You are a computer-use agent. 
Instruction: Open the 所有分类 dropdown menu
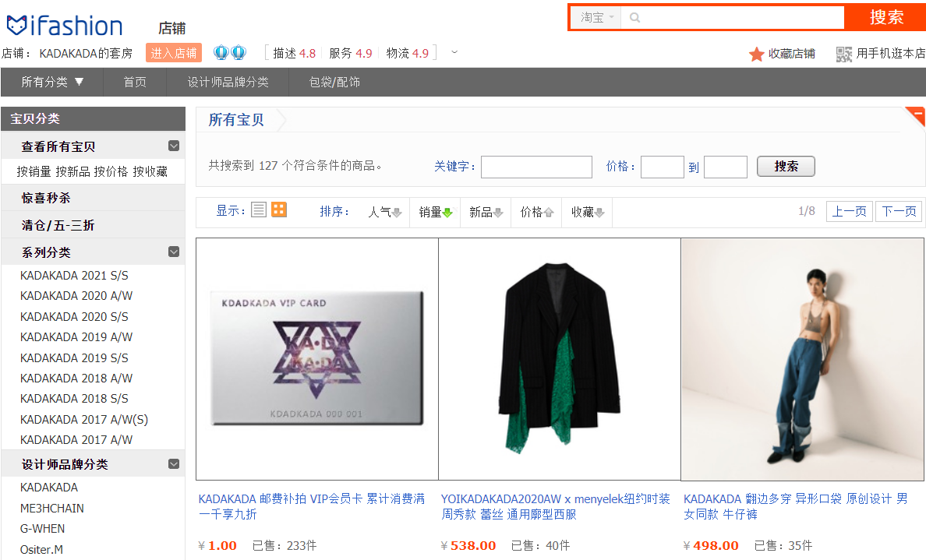[x=52, y=82]
